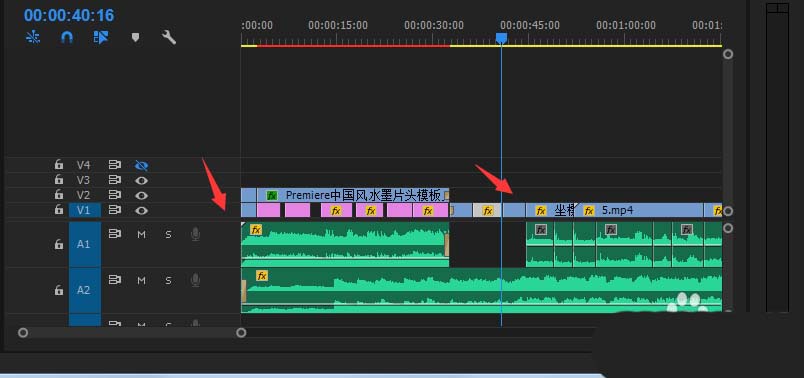Toggle sync lock on V3 track
The width and height of the screenshot is (804, 378).
115,180
